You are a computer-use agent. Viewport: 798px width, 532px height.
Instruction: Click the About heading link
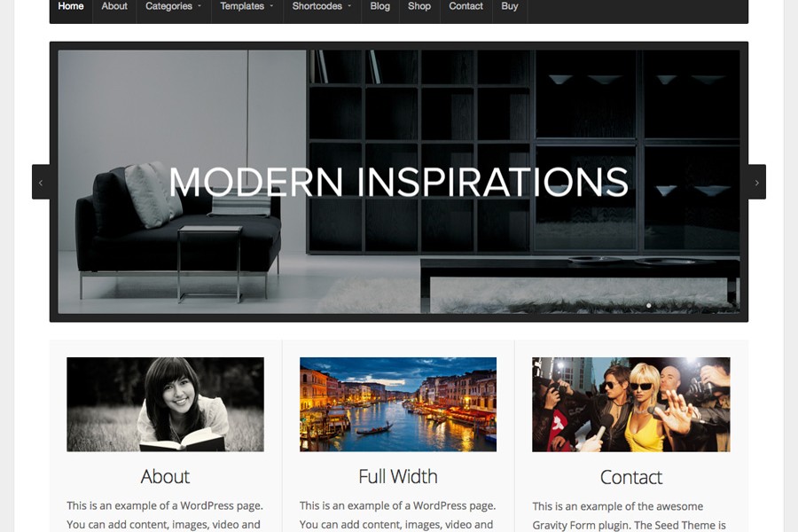[x=166, y=477]
